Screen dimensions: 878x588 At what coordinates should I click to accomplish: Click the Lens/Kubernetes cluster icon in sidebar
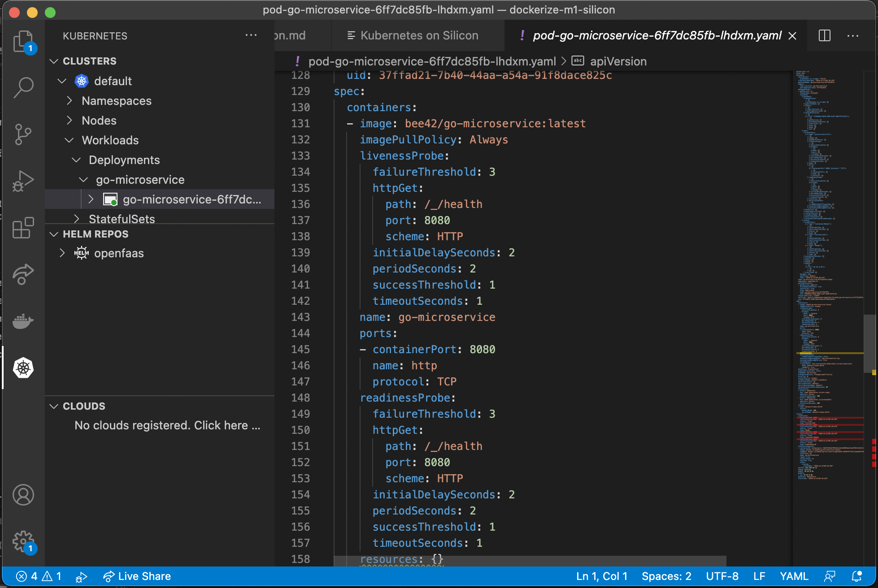tap(22, 367)
